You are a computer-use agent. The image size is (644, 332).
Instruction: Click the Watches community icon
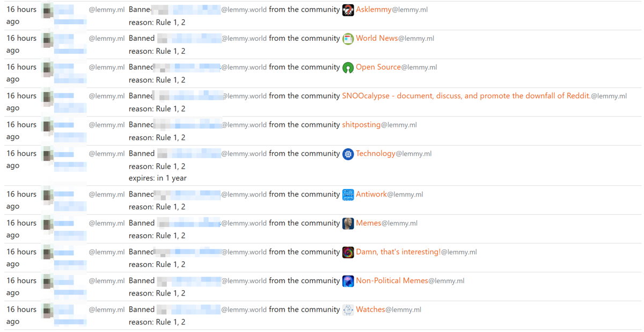coord(348,310)
